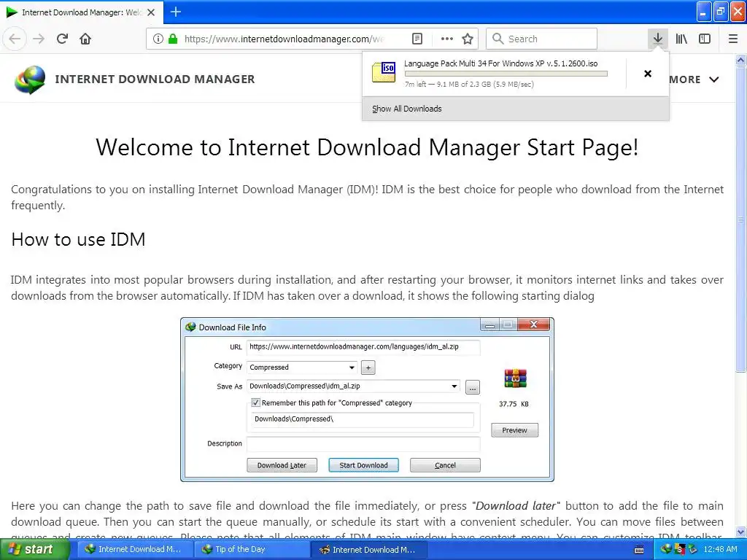Toggle reader view in the address bar
Image resolution: width=747 pixels, height=560 pixels.
click(x=417, y=39)
